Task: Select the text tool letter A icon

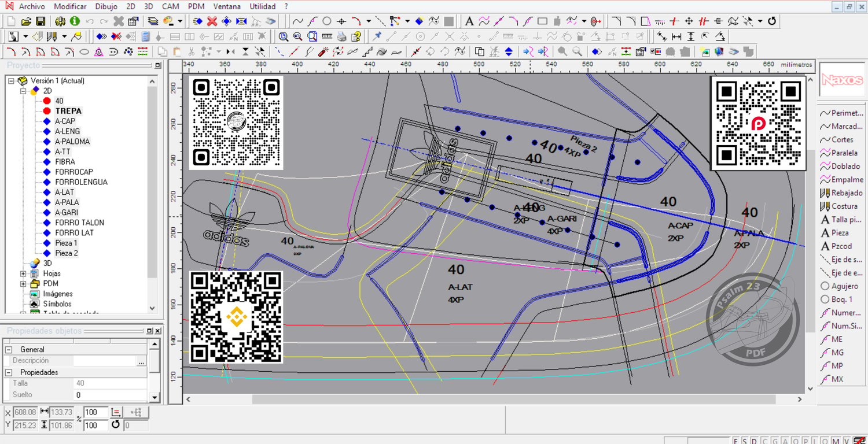Action: [x=469, y=21]
